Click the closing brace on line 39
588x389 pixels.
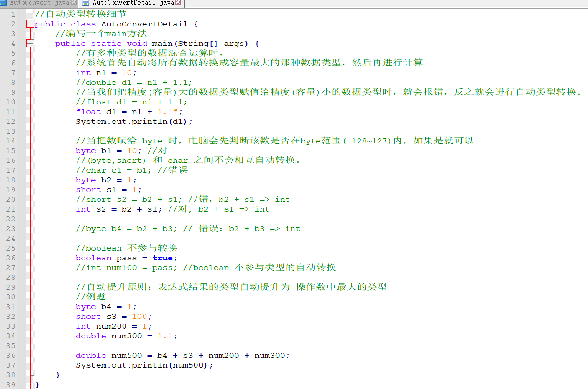pyautogui.click(x=37, y=385)
